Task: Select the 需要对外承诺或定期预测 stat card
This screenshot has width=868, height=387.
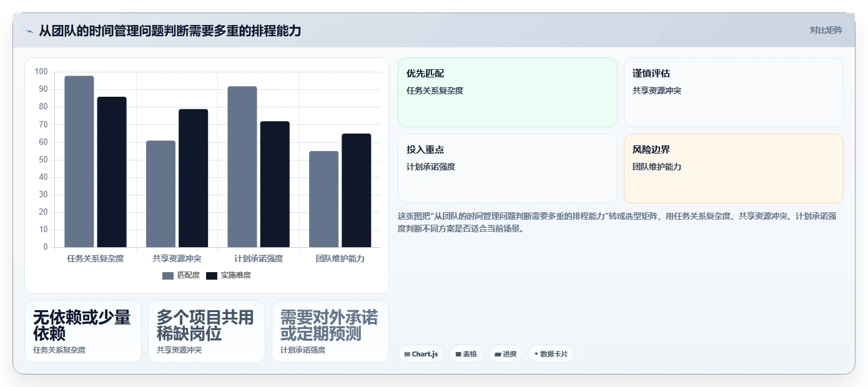Action: pos(330,331)
